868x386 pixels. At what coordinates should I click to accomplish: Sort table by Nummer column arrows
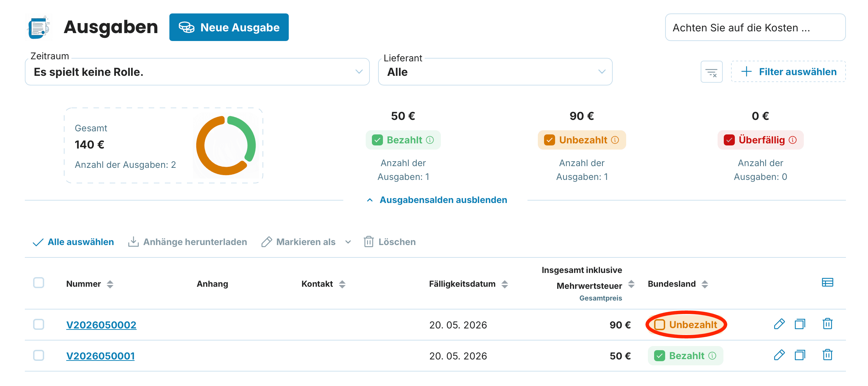(110, 284)
